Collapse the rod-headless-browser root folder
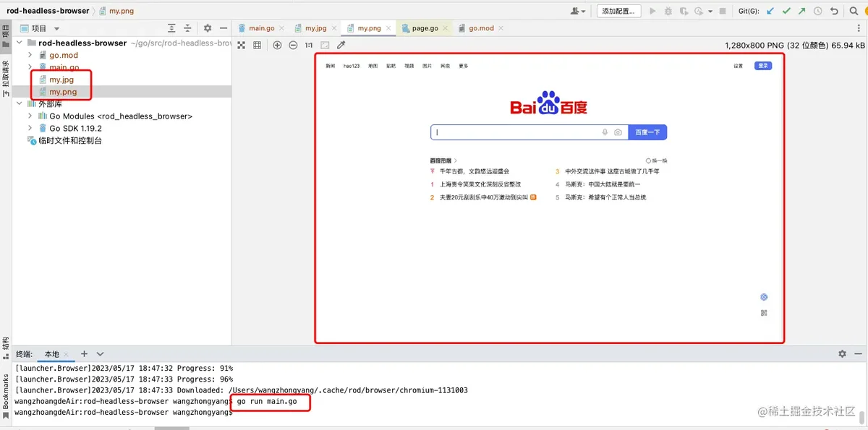This screenshot has height=430, width=868. coord(19,43)
